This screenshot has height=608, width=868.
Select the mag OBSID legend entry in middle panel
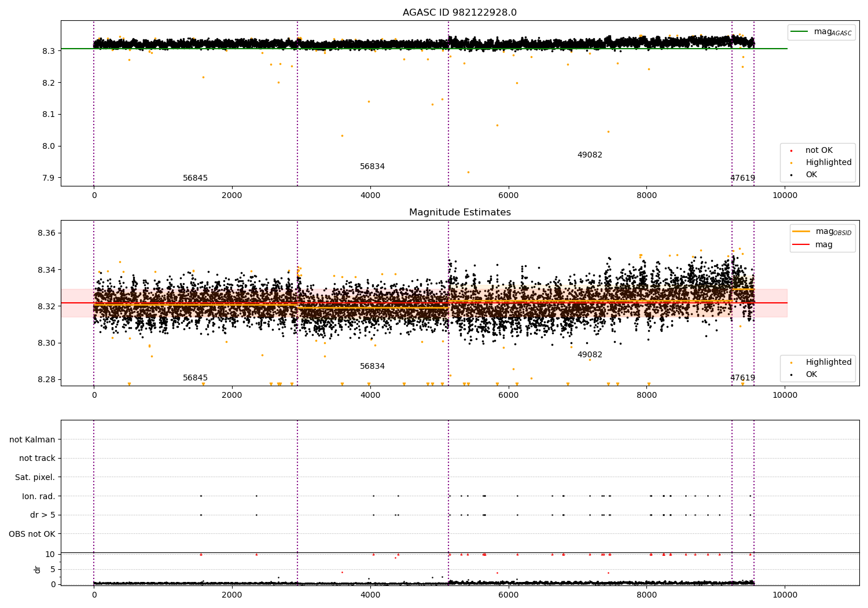coord(822,232)
